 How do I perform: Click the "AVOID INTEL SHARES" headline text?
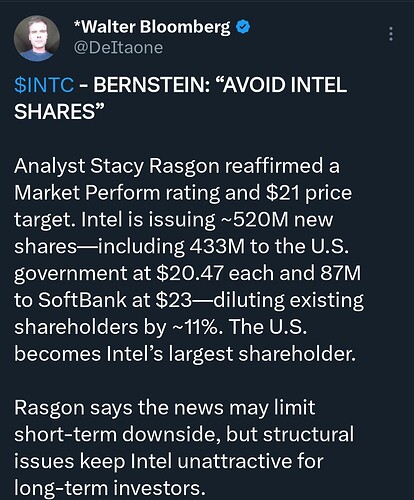(180, 98)
